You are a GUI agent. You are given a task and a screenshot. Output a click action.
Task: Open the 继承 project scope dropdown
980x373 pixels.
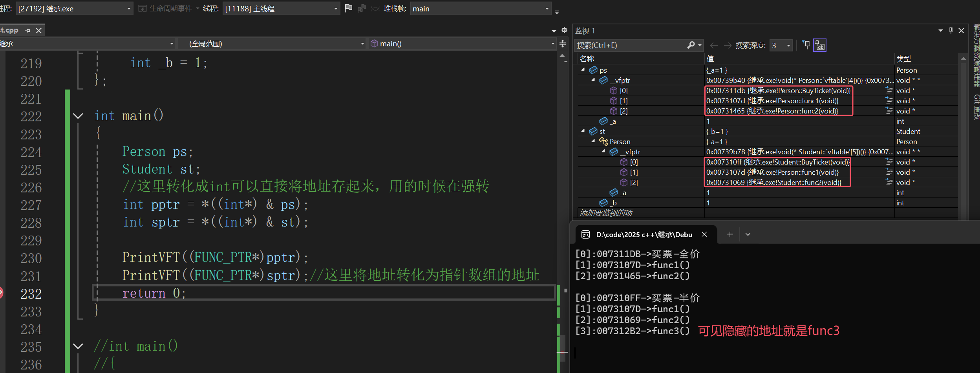coord(172,44)
